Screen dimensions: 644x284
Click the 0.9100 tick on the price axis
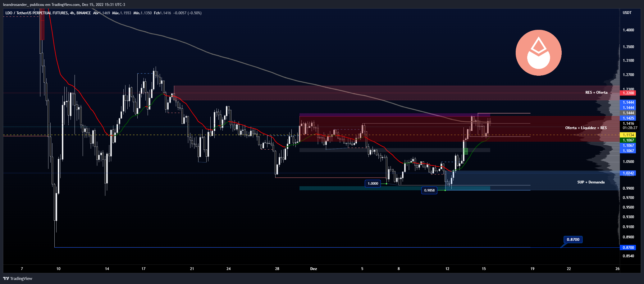(x=628, y=227)
